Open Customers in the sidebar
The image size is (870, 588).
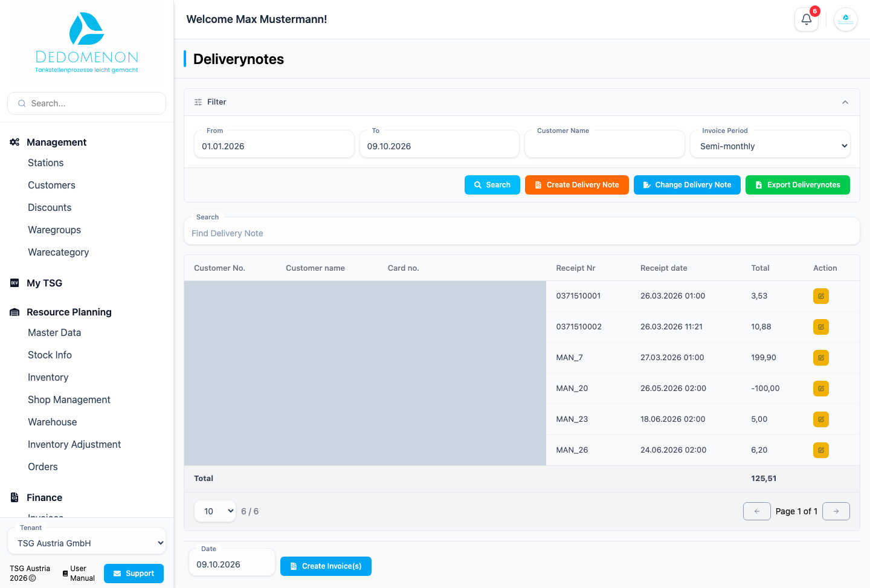51,185
